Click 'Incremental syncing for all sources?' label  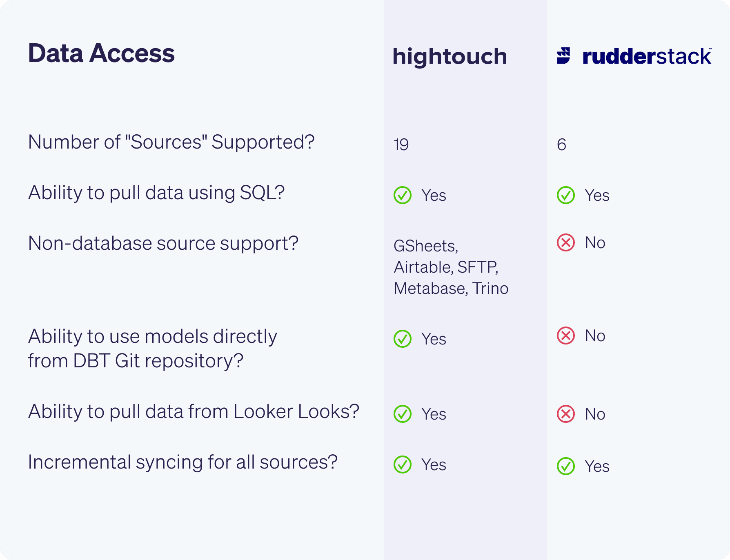tap(183, 462)
